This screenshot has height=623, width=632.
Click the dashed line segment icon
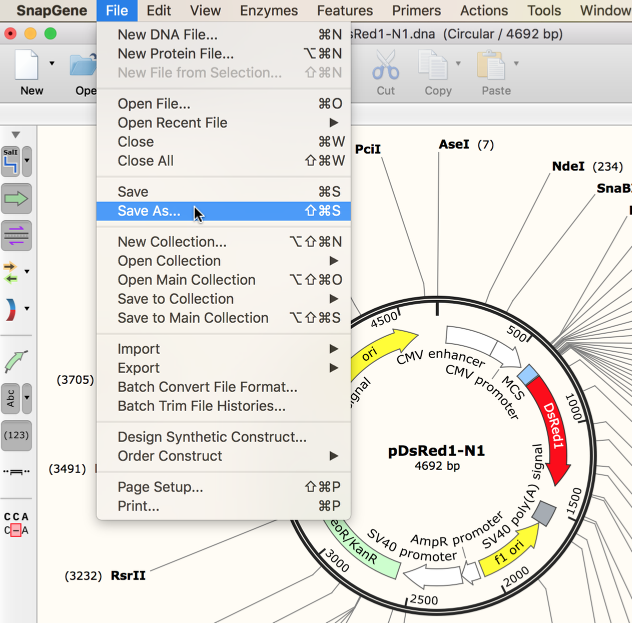tap(16, 471)
